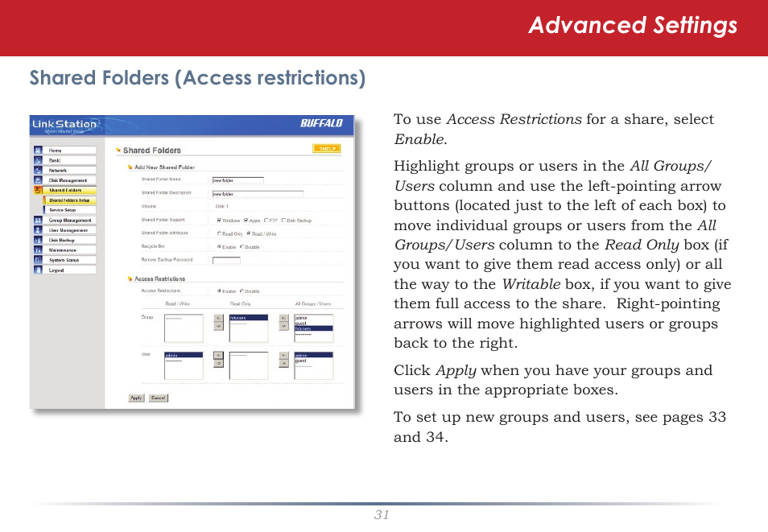Open the Shared Folders Setup submenu item
The height and width of the screenshot is (532, 768).
(x=69, y=200)
